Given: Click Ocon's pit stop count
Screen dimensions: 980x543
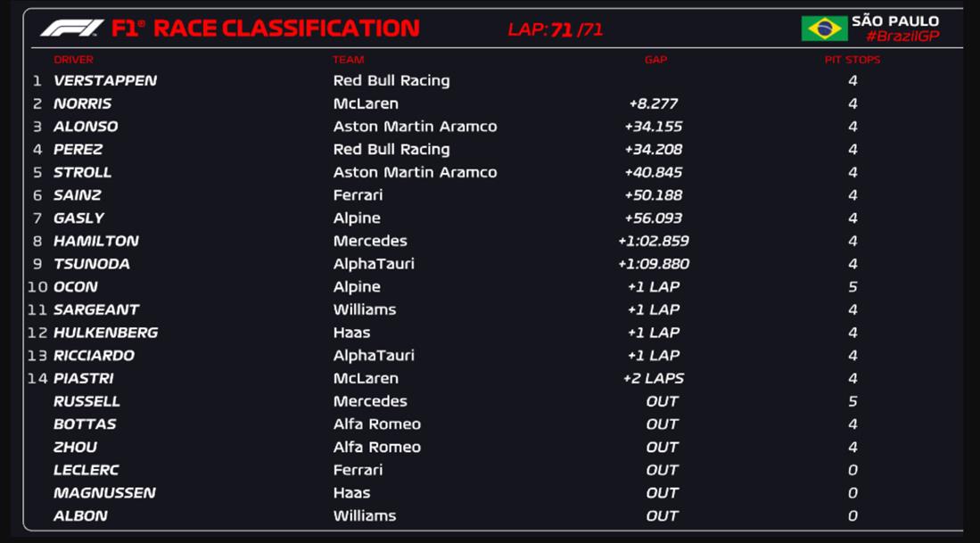Looking at the screenshot, I should point(852,287).
